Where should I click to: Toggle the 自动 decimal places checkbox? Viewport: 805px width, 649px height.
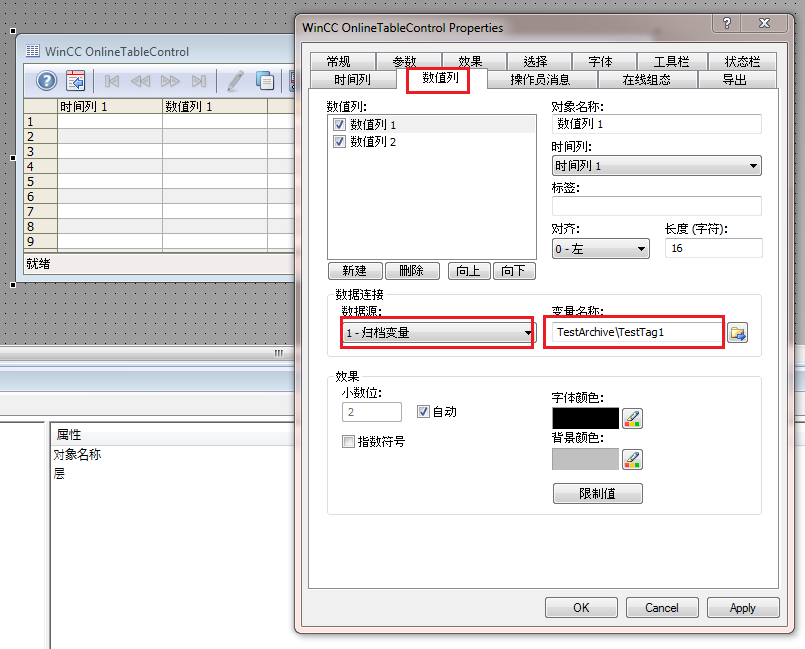(x=423, y=411)
